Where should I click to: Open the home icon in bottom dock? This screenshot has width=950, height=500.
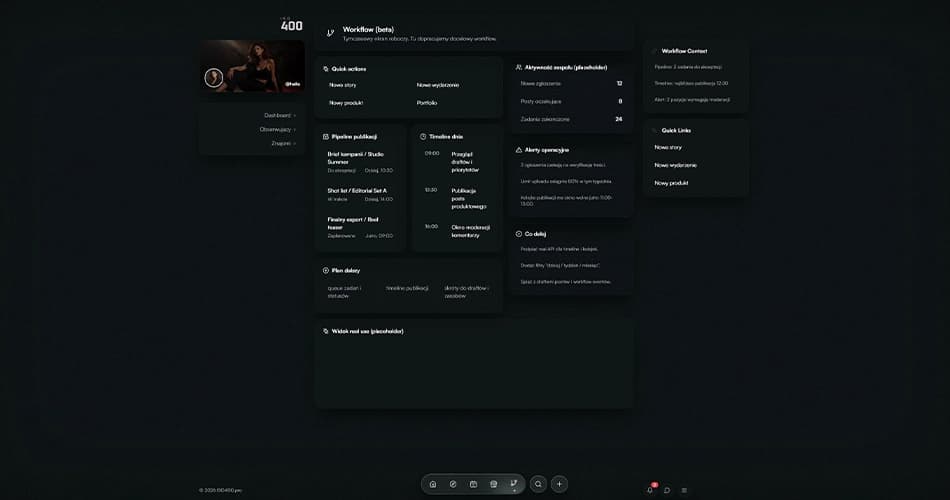pos(433,484)
